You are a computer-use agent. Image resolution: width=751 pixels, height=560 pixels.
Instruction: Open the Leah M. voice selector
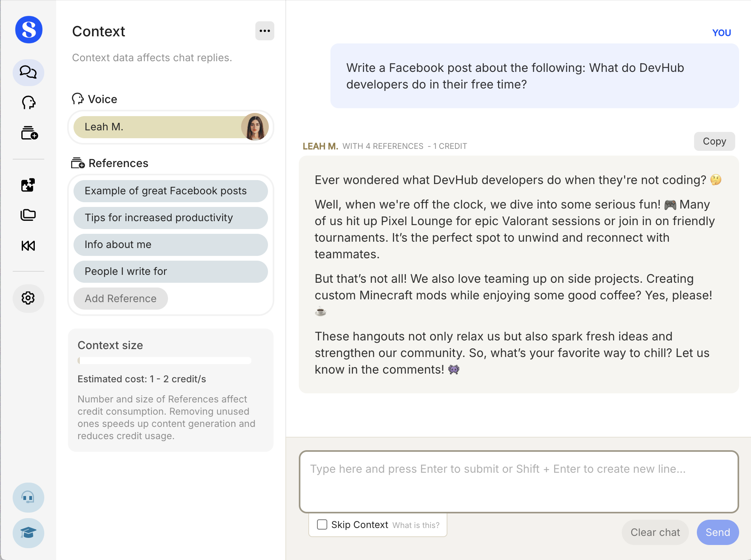(171, 127)
